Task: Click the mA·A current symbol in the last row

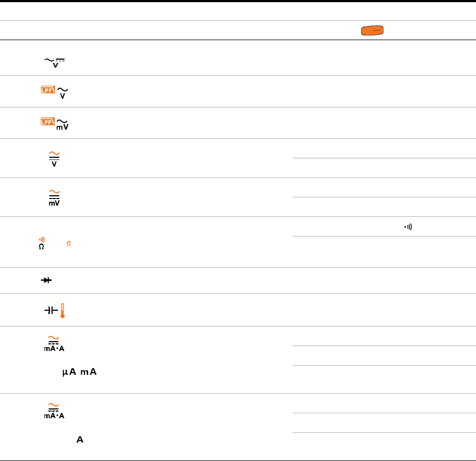Action: 54,411
